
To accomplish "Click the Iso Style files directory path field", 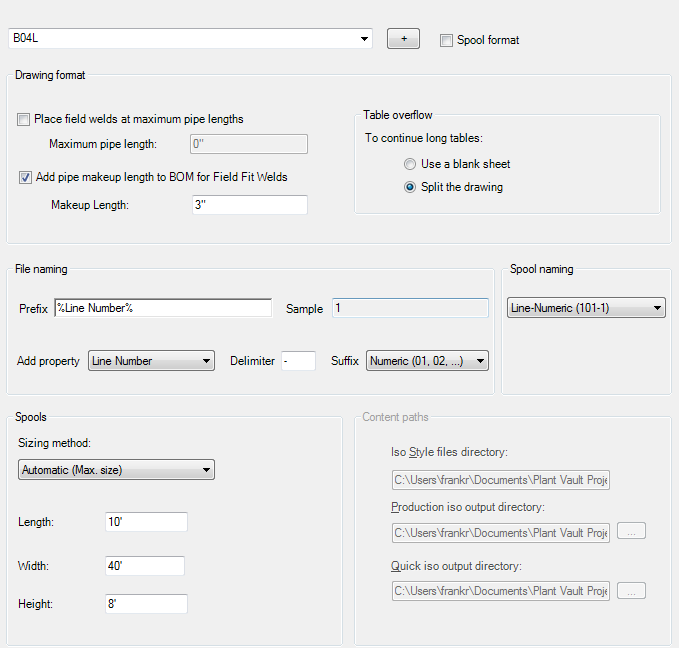I will (x=500, y=480).
